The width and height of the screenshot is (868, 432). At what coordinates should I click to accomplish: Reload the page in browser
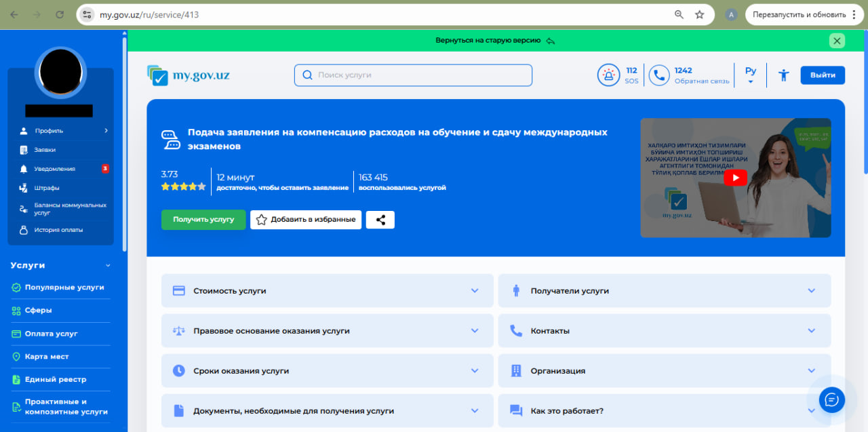coord(60,14)
